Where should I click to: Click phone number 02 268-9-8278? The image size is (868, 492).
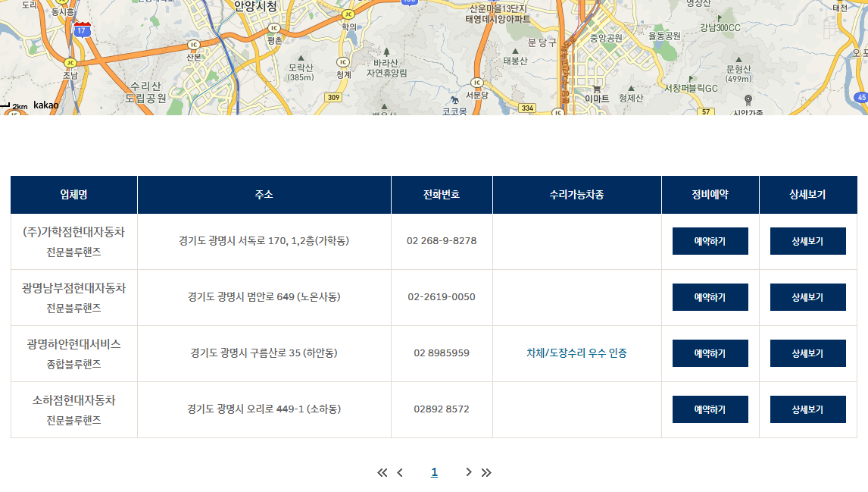point(442,241)
